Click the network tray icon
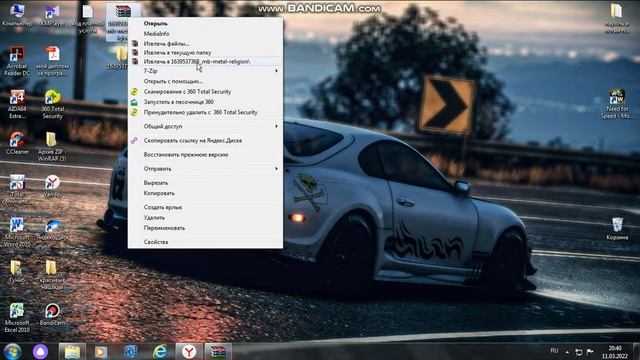 (579, 351)
